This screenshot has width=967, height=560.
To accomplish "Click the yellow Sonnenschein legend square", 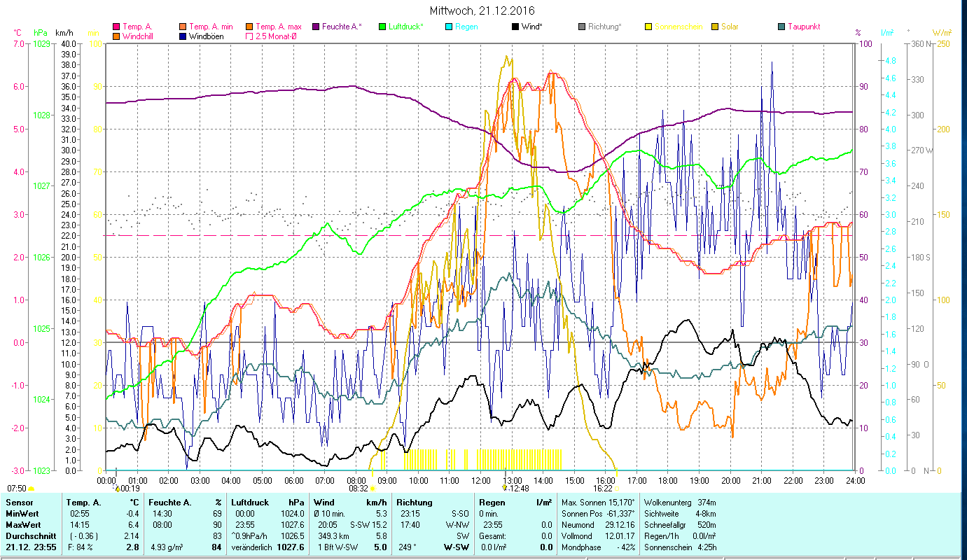I will [x=648, y=27].
